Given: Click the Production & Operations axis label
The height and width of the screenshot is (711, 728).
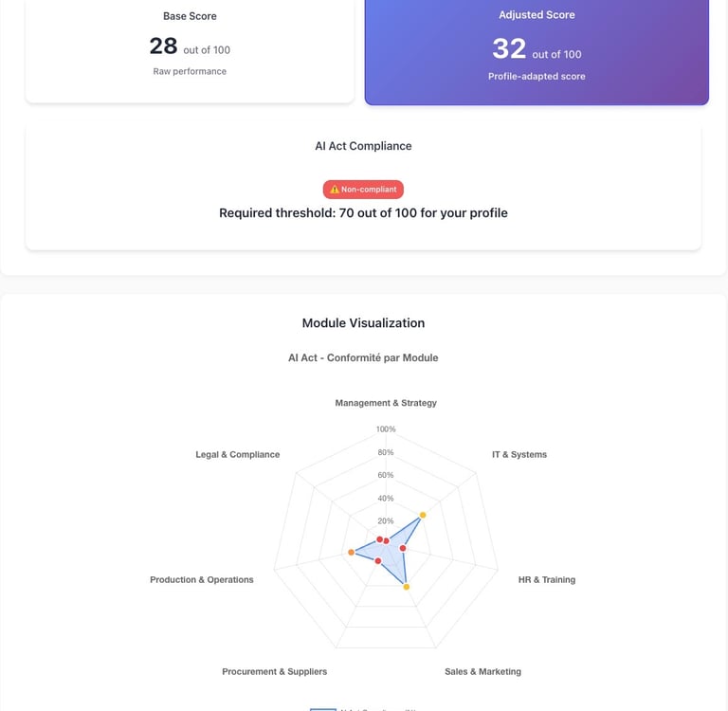Looking at the screenshot, I should [201, 579].
